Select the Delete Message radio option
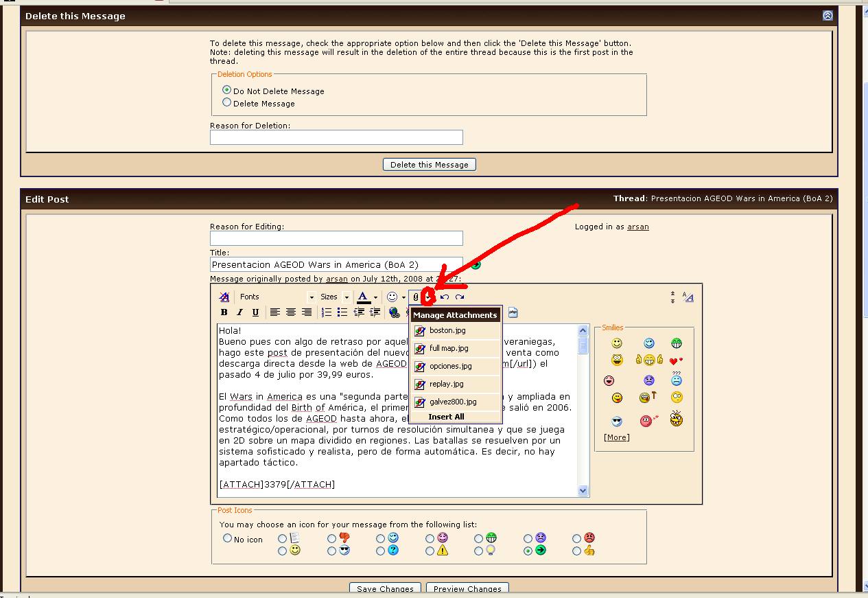868x598 pixels. coord(227,103)
